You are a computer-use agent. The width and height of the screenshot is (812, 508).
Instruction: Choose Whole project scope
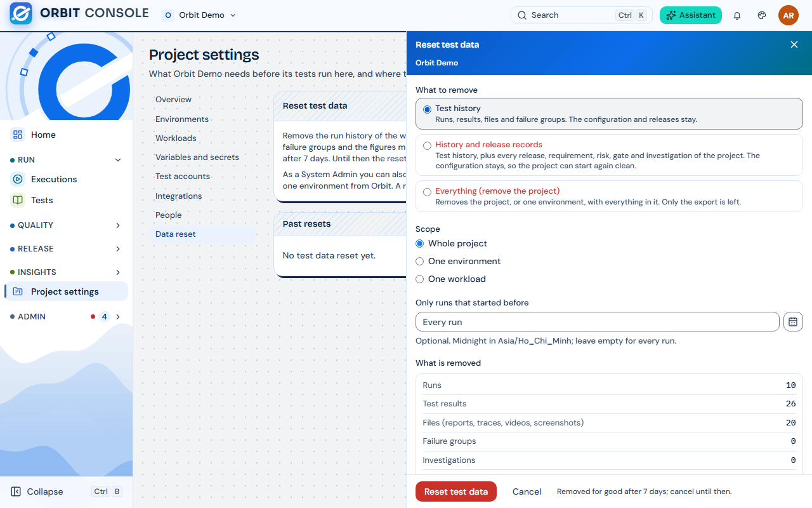(x=451, y=243)
